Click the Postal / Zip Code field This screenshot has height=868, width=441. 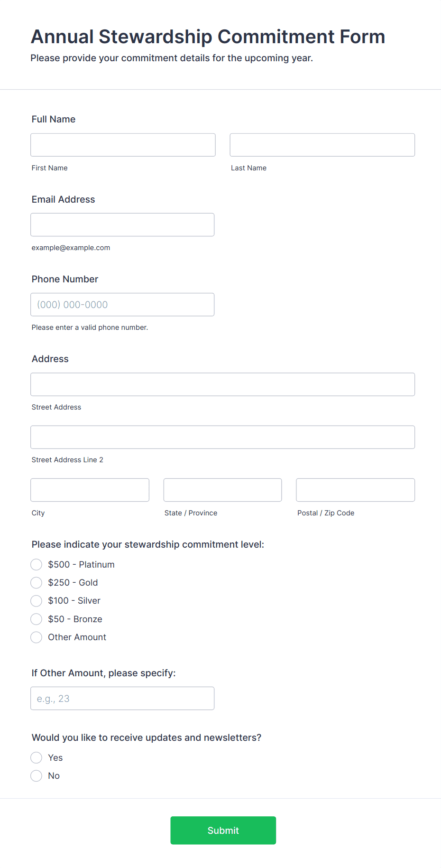click(355, 490)
